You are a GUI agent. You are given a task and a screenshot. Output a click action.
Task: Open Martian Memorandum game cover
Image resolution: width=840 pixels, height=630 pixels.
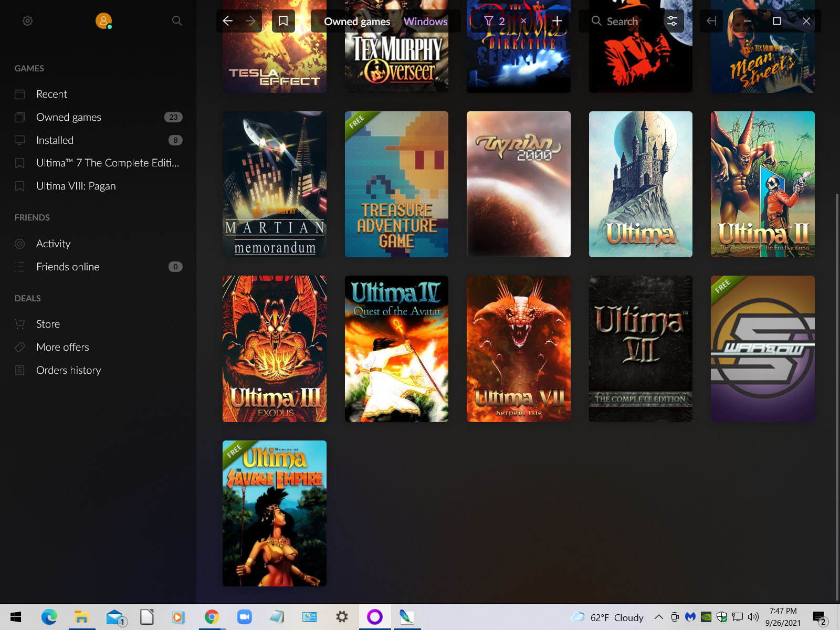[x=275, y=184]
